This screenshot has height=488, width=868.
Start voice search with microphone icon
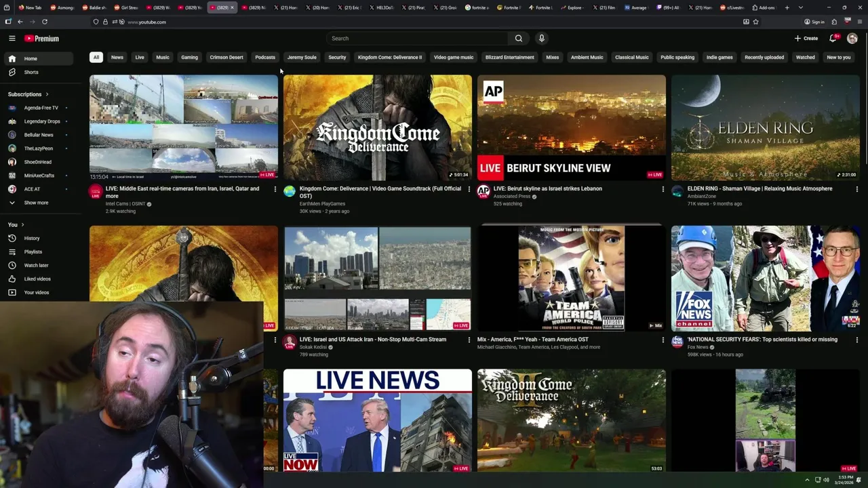pyautogui.click(x=541, y=39)
